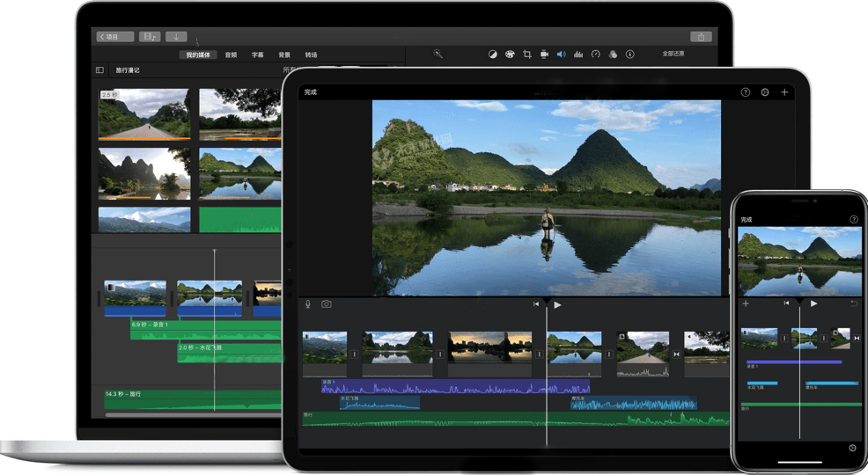The width and height of the screenshot is (868, 475).
Task: Tap 完成 on the iPhone
Action: click(x=747, y=220)
